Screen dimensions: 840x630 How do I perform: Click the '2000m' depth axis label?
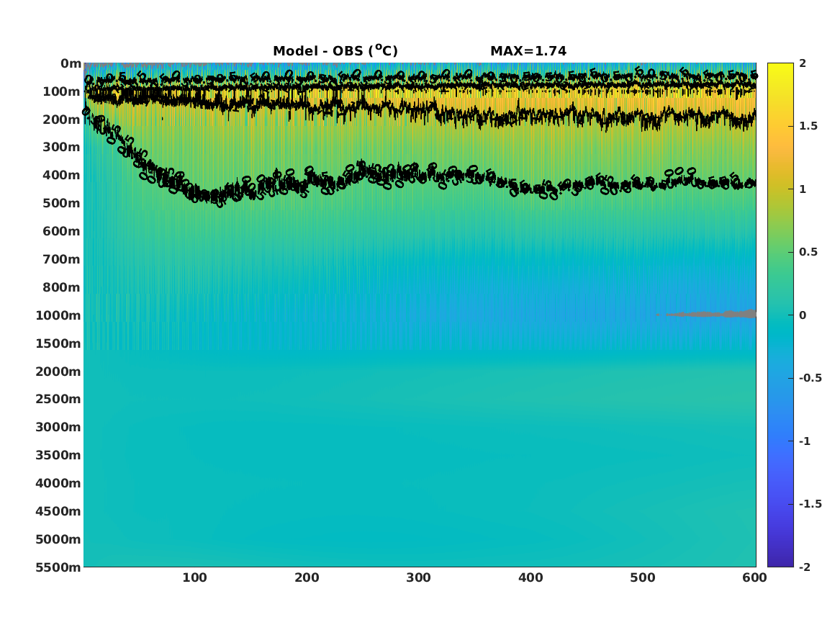pos(58,372)
